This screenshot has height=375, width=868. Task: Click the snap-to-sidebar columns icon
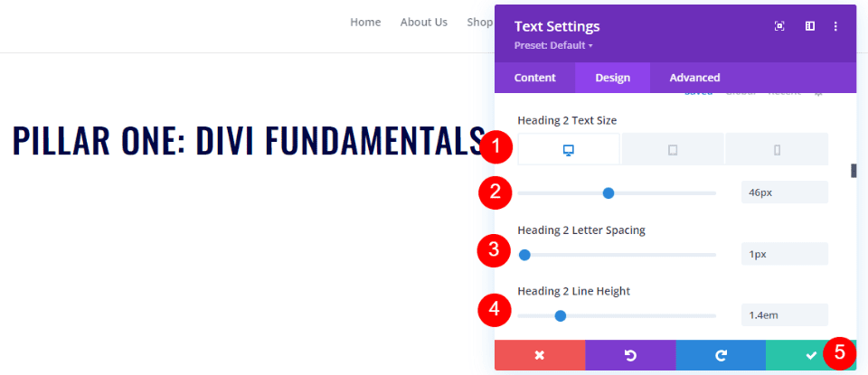[810, 26]
